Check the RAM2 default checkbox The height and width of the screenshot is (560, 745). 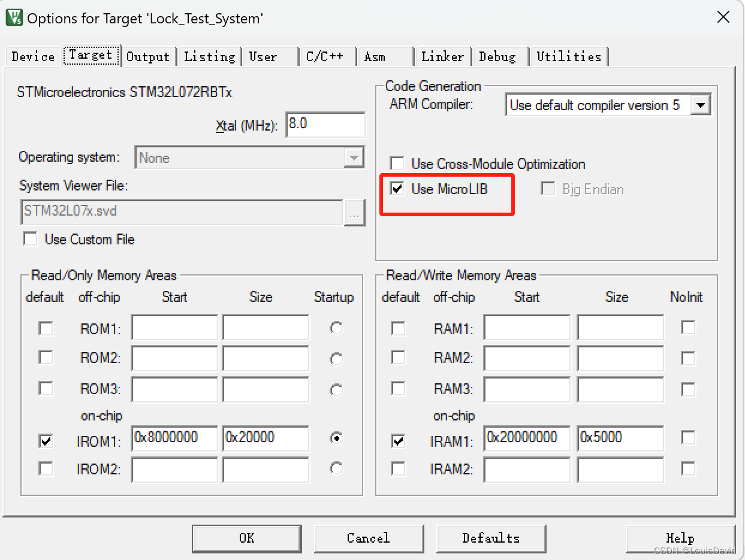[398, 358]
